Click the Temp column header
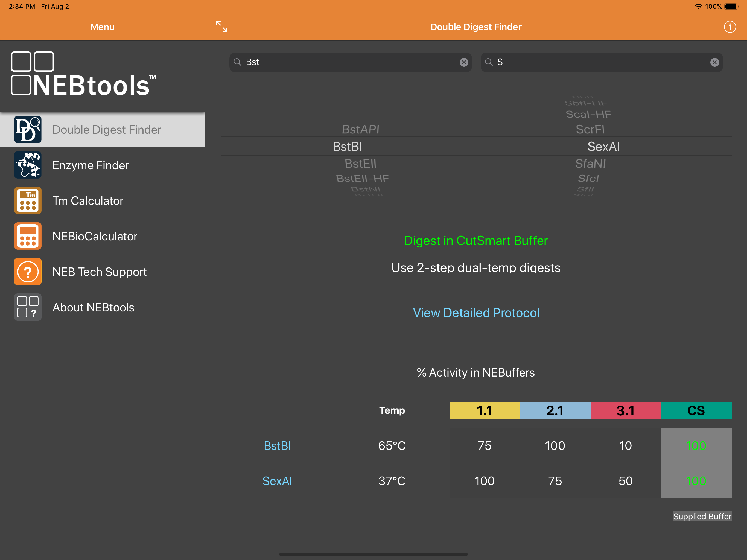 (392, 410)
